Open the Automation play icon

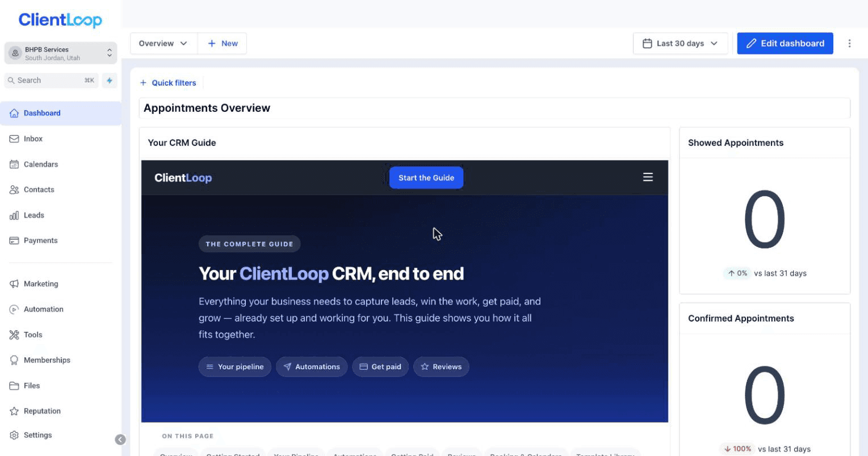coord(14,310)
